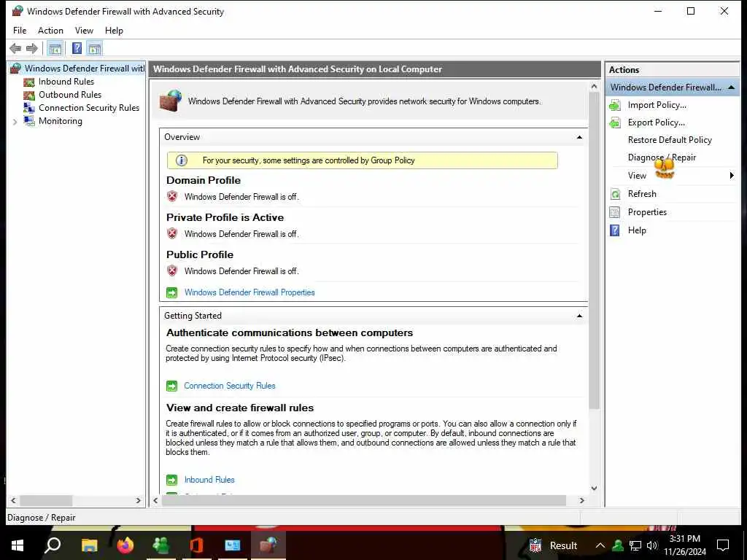
Task: Click the network tray icon
Action: coord(635,545)
